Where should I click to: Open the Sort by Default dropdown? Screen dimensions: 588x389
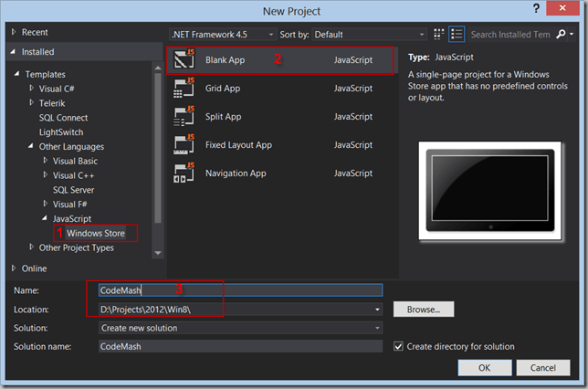pyautogui.click(x=370, y=35)
